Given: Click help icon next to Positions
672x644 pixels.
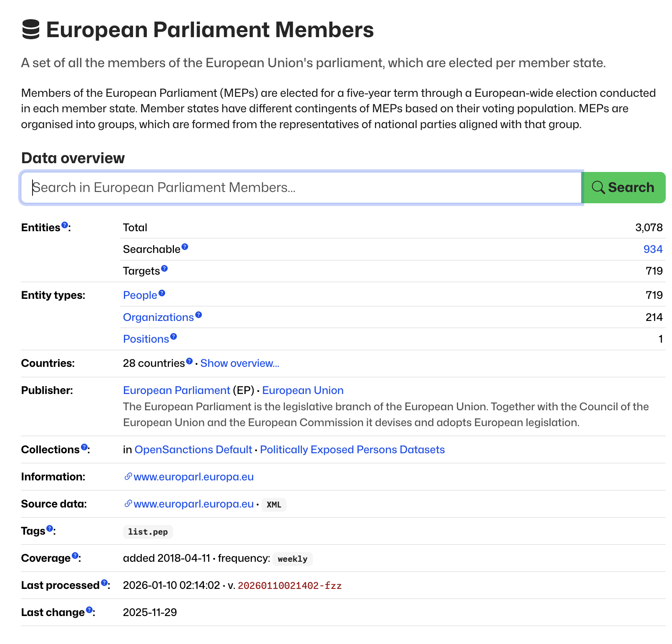Looking at the screenshot, I should [x=174, y=336].
